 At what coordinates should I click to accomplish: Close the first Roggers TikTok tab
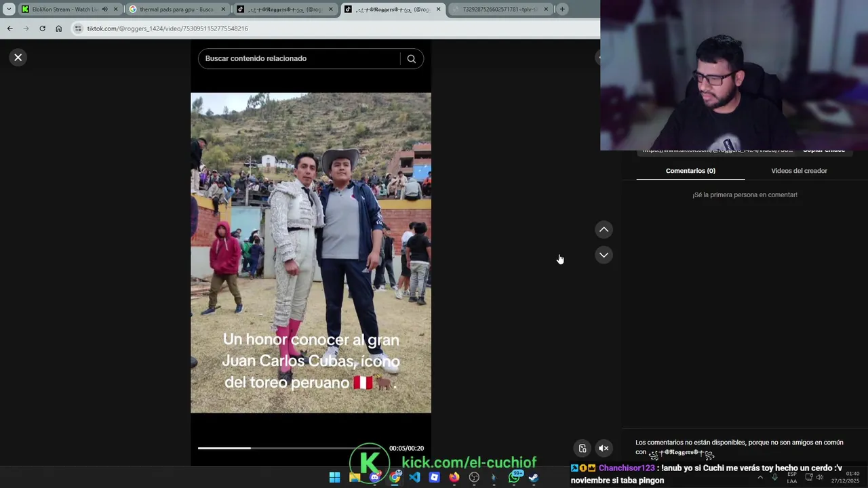331,9
